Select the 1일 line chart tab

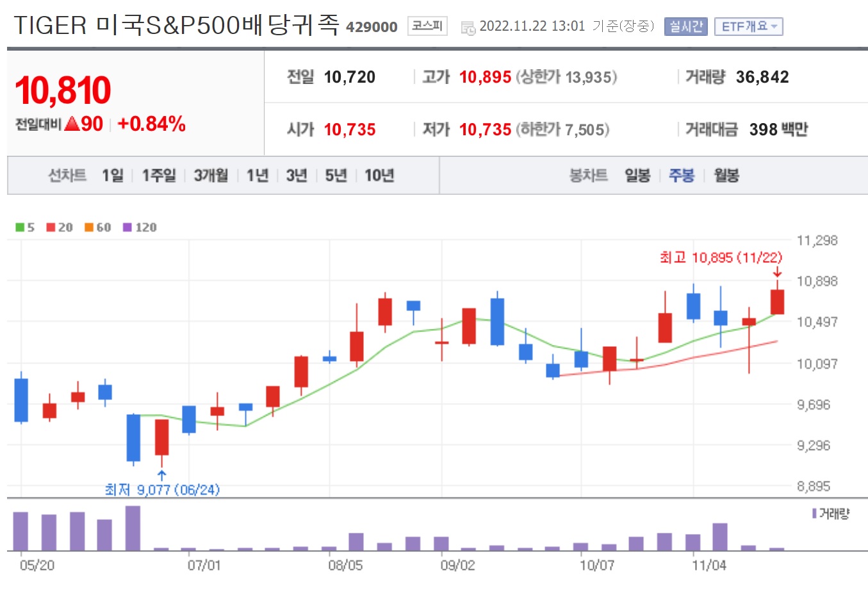[113, 175]
